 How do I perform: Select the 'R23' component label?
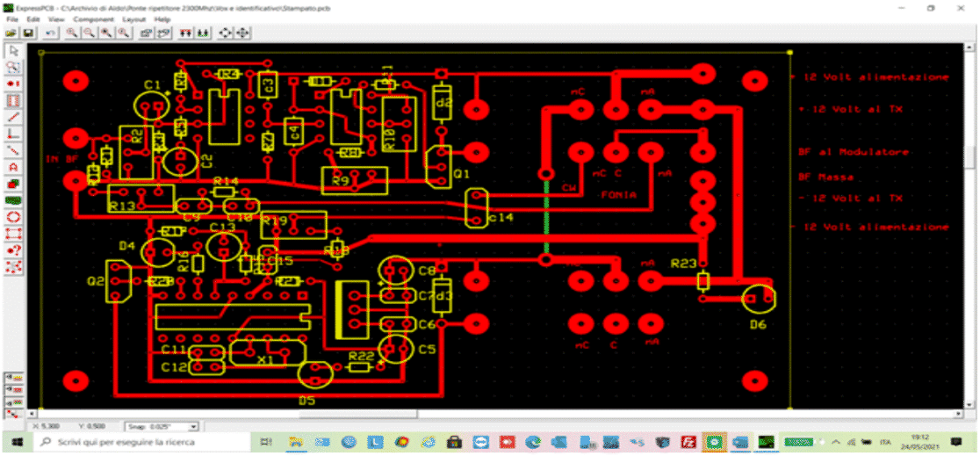click(683, 264)
